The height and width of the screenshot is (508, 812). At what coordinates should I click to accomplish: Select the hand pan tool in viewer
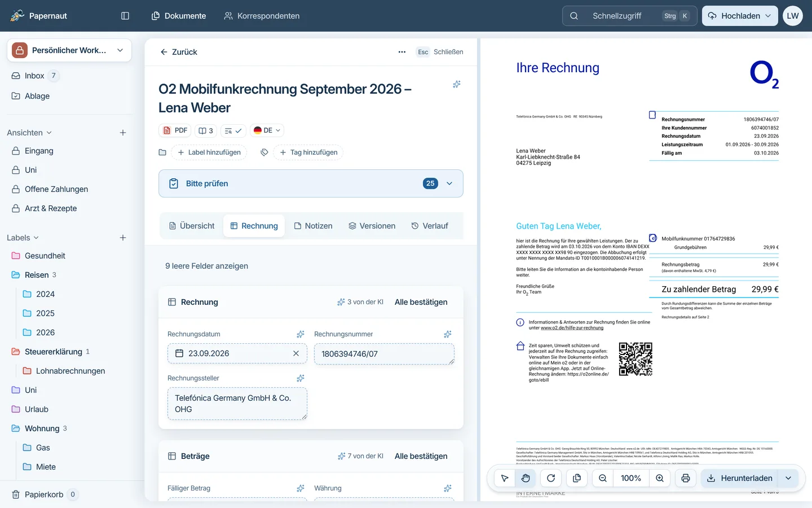point(526,478)
